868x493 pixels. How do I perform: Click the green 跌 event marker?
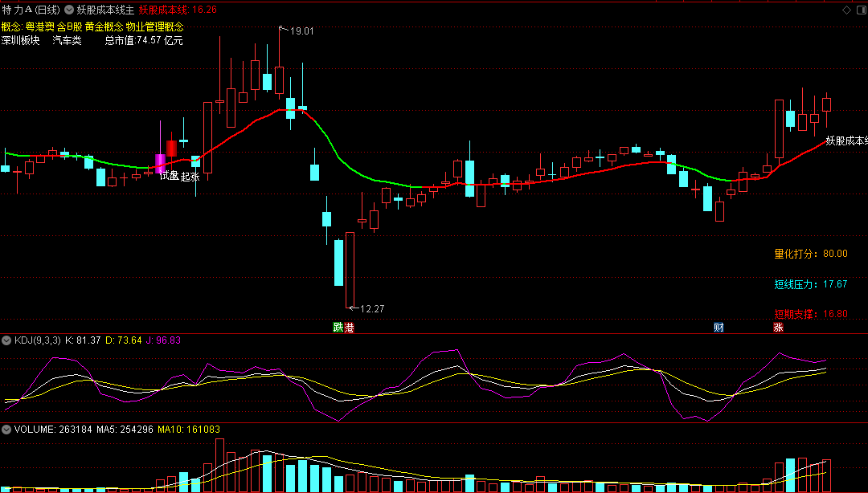(338, 327)
